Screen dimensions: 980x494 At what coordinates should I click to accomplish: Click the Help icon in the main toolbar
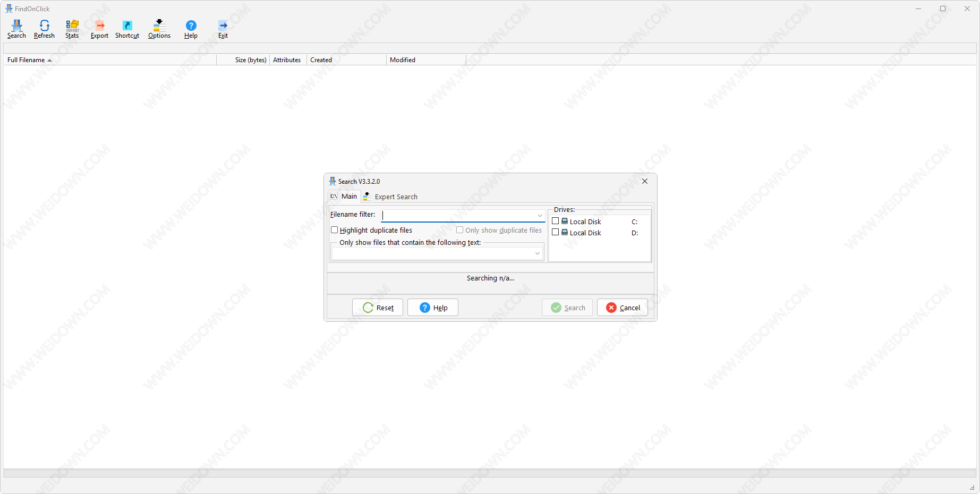pos(191,29)
